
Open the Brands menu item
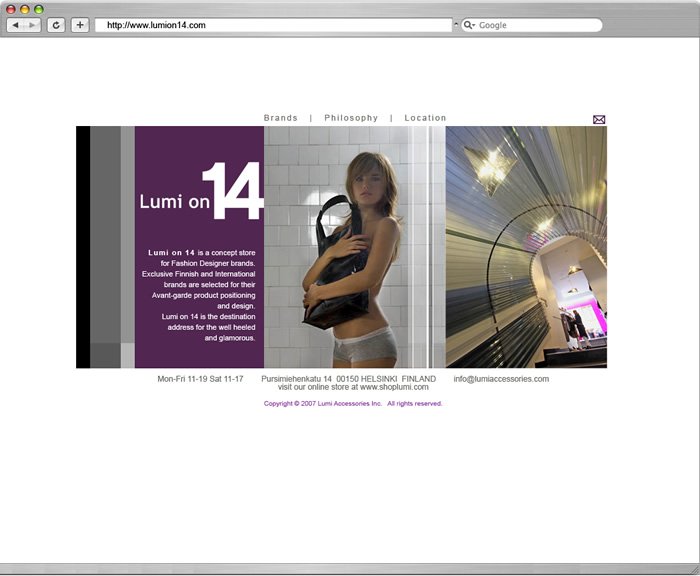click(280, 118)
